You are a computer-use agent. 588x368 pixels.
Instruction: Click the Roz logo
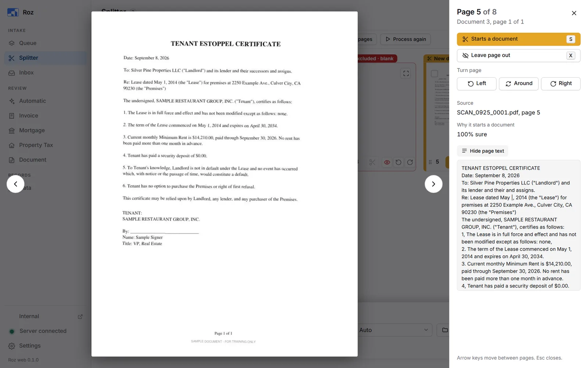(13, 13)
